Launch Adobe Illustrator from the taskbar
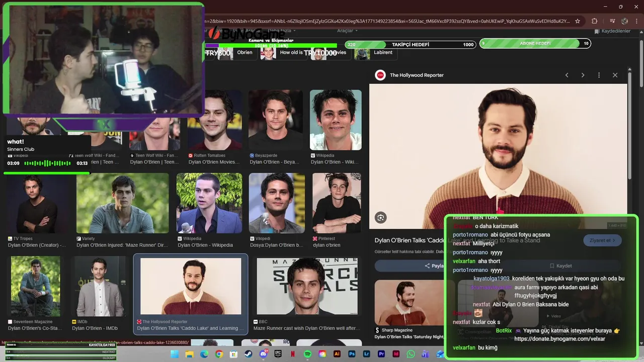Viewport: 644px width, 362px height. pyautogui.click(x=337, y=354)
